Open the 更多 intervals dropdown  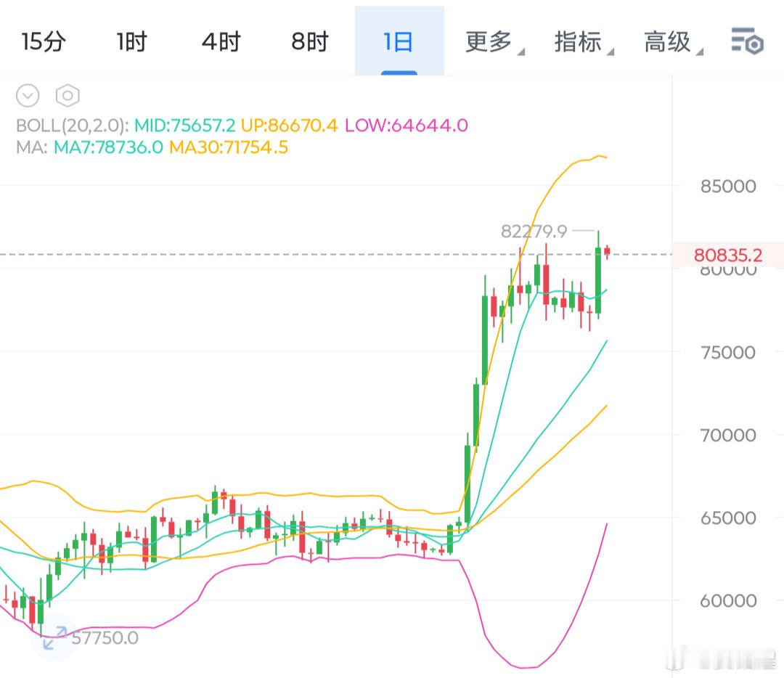coord(494,42)
